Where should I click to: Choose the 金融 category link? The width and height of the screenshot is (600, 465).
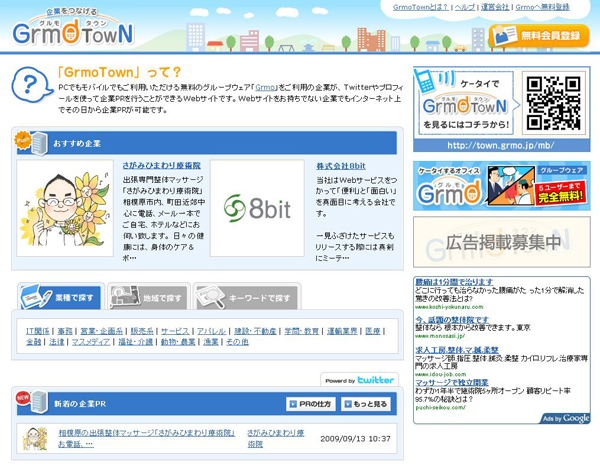pyautogui.click(x=34, y=342)
